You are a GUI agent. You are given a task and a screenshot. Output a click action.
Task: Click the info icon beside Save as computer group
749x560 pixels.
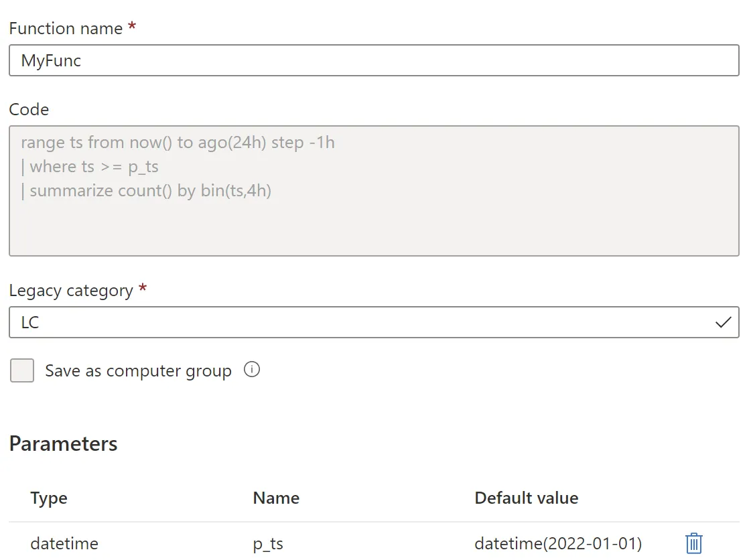coord(252,370)
